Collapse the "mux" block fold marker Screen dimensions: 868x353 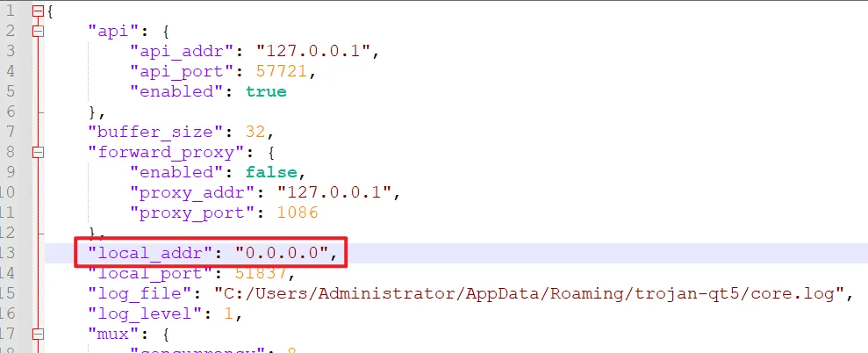pos(37,333)
